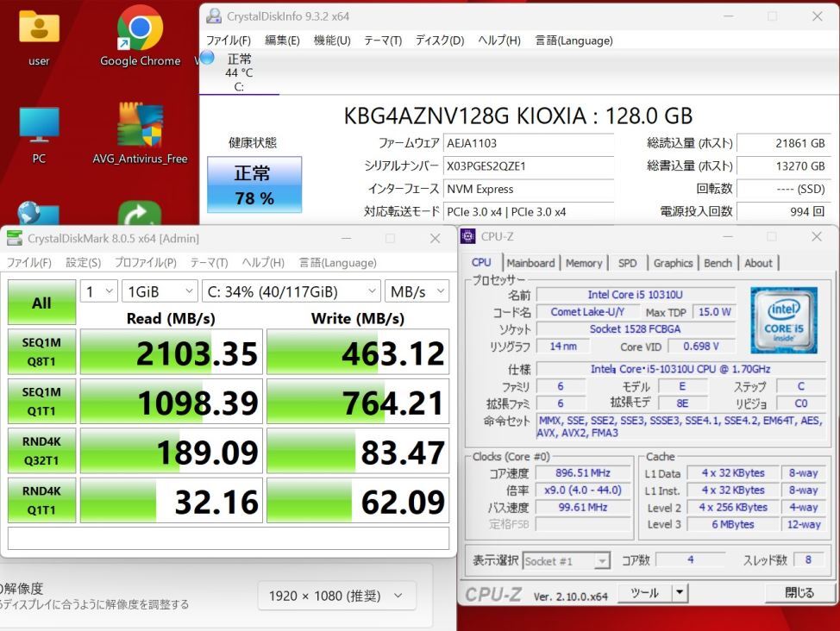Switch to the SPD tab in CPU-Z
Image resolution: width=840 pixels, height=631 pixels.
tap(628, 263)
